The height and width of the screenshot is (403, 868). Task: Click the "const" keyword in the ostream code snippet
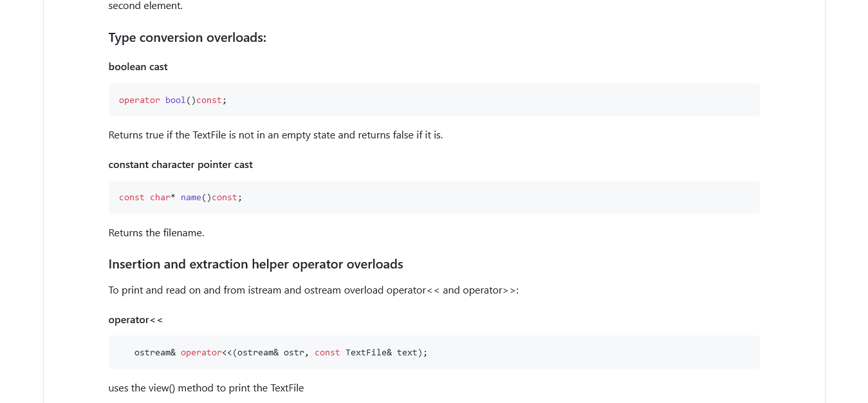click(x=327, y=352)
